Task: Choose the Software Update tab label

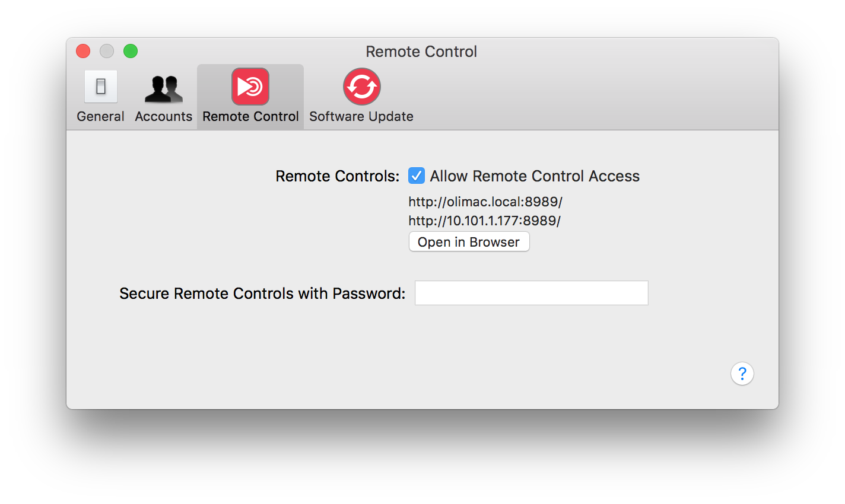Action: pos(361,116)
